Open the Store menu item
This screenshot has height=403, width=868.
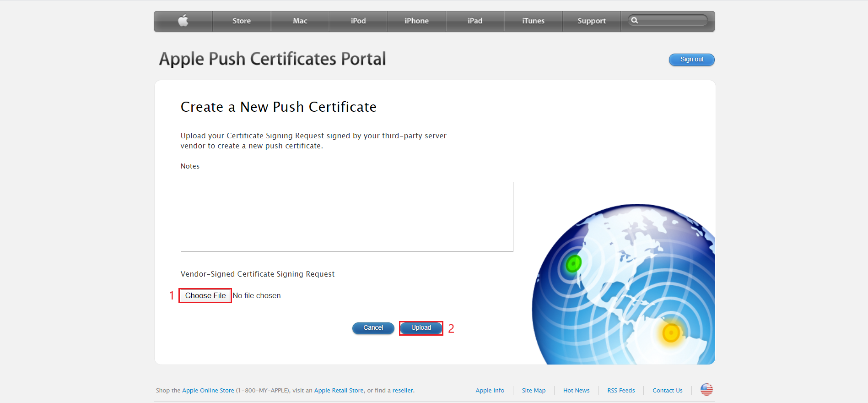click(242, 21)
